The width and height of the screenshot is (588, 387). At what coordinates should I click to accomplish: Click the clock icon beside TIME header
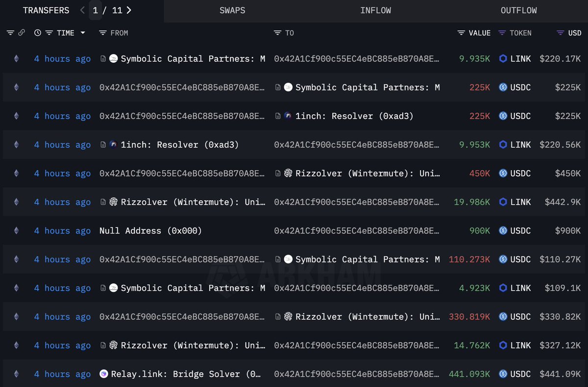pos(38,33)
